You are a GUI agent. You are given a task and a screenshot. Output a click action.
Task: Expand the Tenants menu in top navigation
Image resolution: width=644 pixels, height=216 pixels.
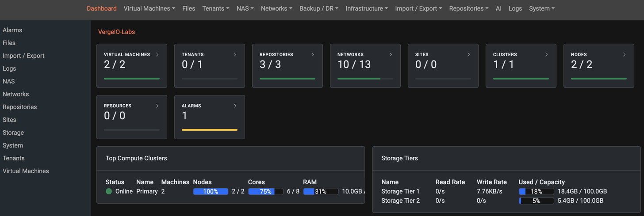coord(216,8)
